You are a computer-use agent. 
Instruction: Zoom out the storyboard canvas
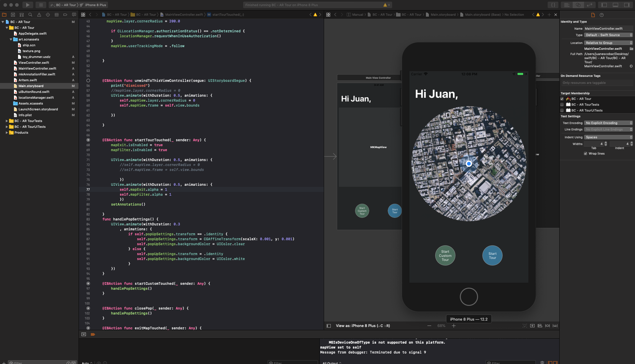(x=429, y=326)
